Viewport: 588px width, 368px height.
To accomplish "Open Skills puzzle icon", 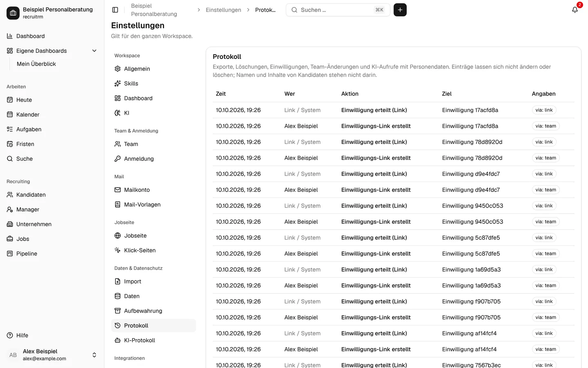I will coord(118,83).
